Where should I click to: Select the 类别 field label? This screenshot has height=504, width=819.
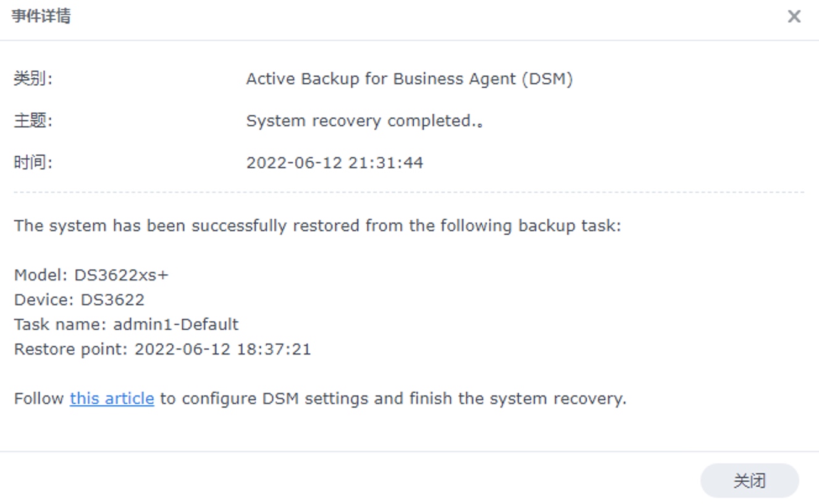pyautogui.click(x=33, y=79)
